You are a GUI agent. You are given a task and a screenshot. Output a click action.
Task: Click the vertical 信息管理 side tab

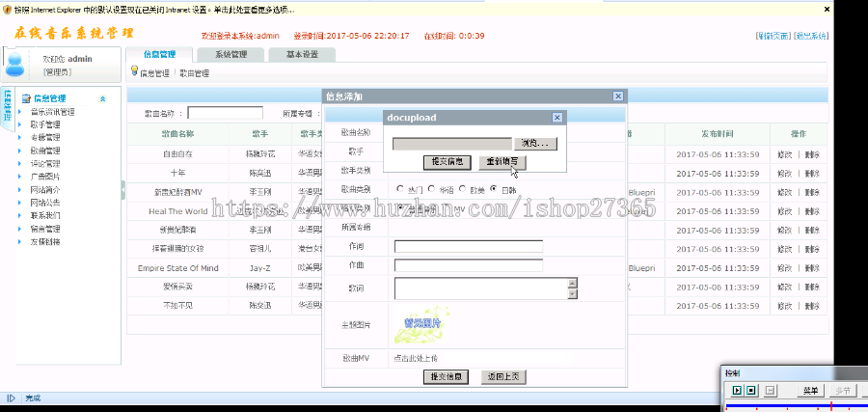pos(7,106)
